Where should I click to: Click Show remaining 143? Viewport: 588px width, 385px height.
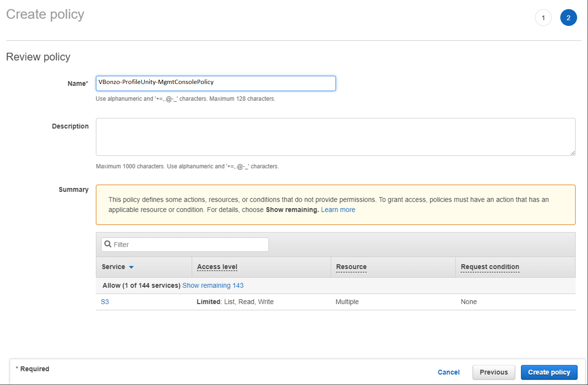213,285
